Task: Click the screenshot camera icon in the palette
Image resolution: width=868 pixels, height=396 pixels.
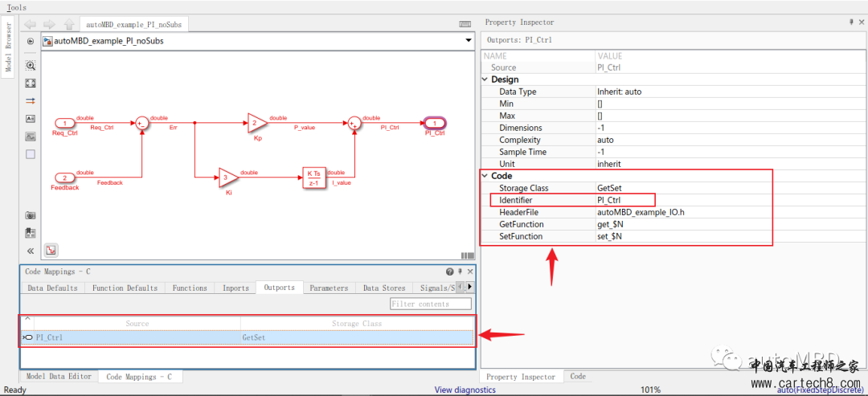Action: [31, 215]
